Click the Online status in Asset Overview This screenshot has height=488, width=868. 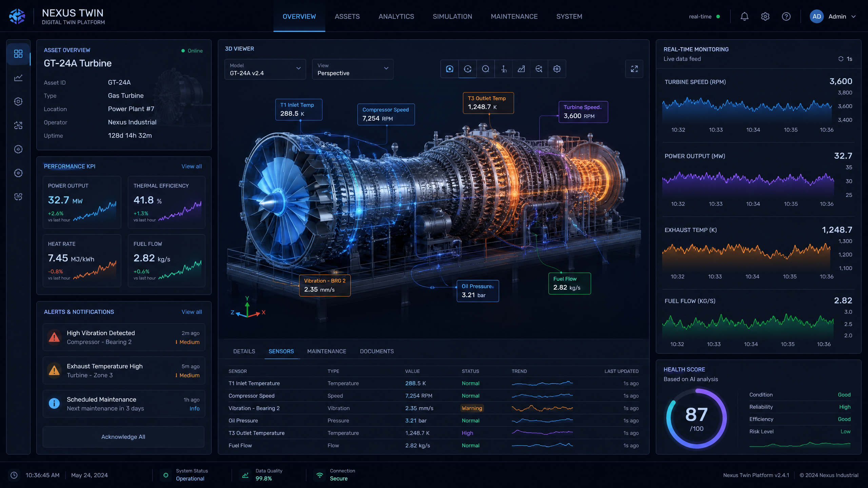[x=192, y=50]
